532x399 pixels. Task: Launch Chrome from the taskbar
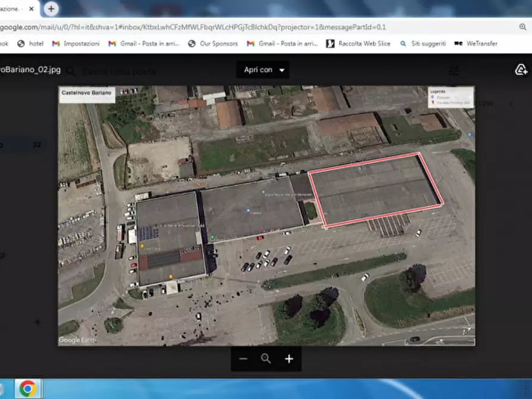click(28, 388)
